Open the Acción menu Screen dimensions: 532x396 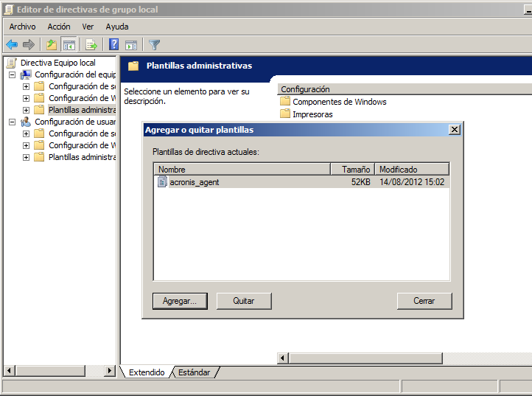coord(59,27)
